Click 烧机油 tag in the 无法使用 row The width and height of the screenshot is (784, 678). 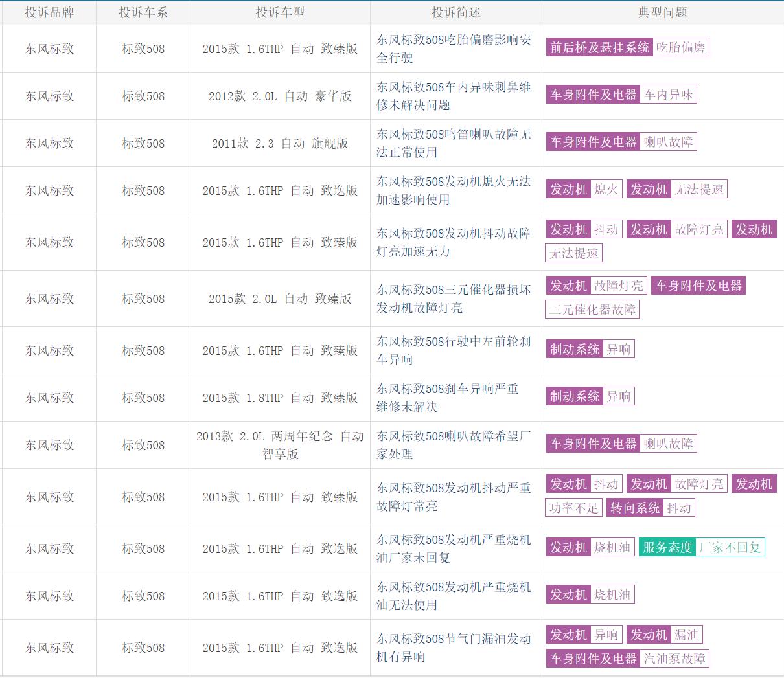(x=590, y=594)
